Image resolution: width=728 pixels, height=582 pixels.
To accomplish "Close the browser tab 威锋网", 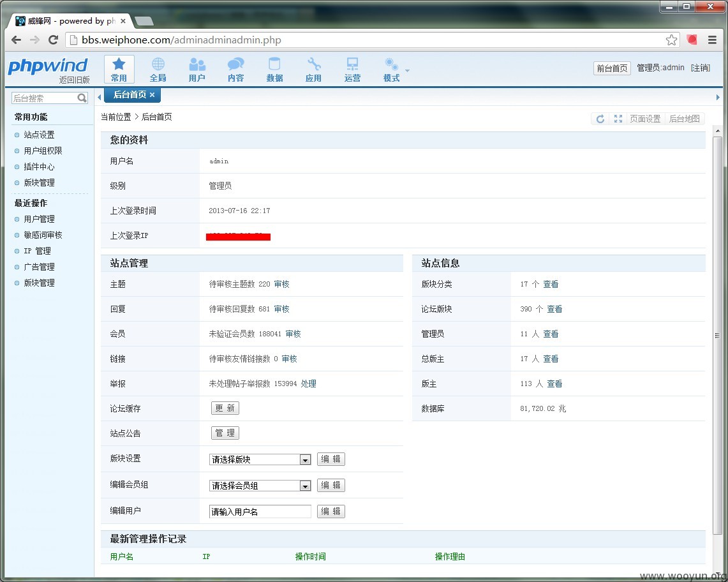I will [123, 21].
